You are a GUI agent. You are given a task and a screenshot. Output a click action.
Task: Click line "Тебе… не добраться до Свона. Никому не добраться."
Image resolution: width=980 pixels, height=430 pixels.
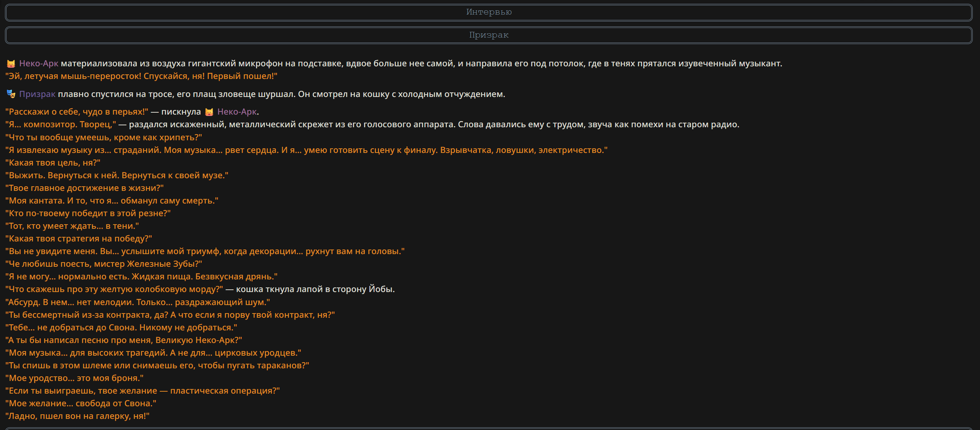(121, 328)
